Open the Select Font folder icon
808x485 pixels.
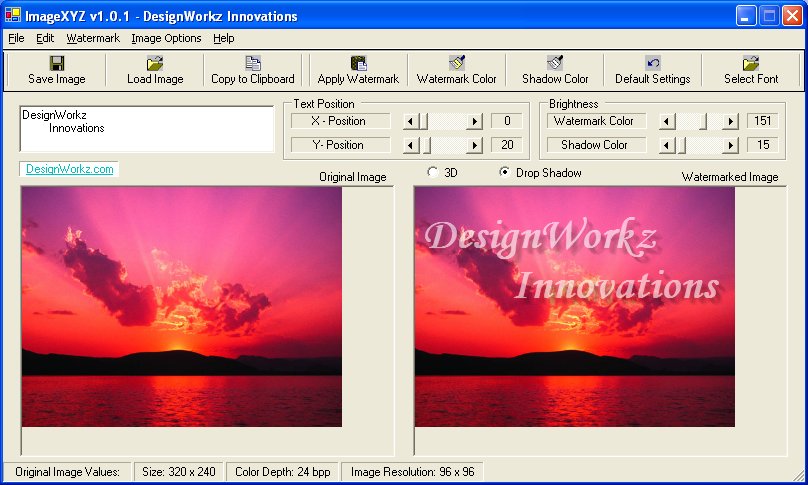click(751, 63)
